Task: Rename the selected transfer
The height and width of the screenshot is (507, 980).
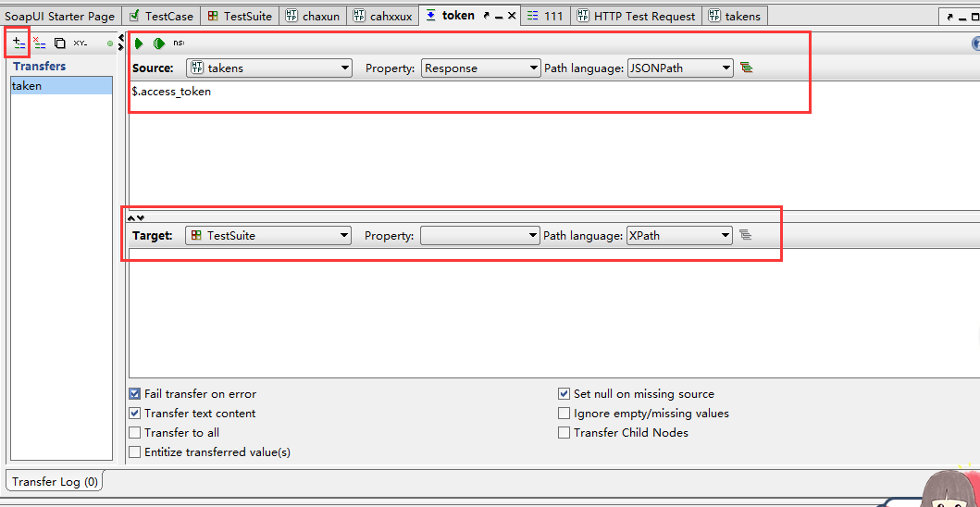Action: click(81, 43)
